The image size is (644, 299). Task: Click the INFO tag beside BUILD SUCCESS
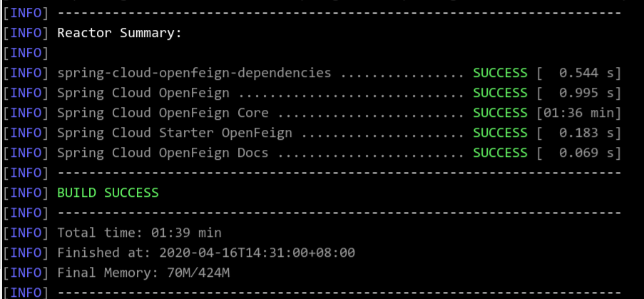26,193
